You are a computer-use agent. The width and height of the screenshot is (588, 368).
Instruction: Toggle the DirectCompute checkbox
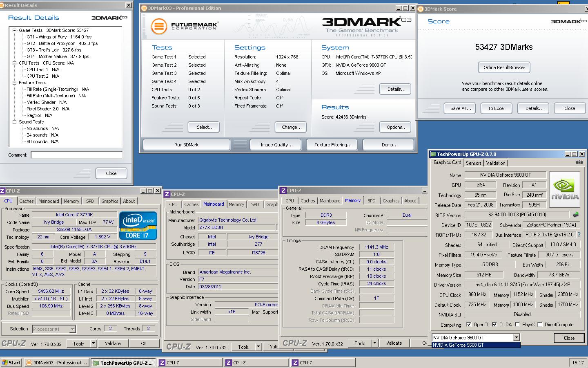tap(540, 325)
